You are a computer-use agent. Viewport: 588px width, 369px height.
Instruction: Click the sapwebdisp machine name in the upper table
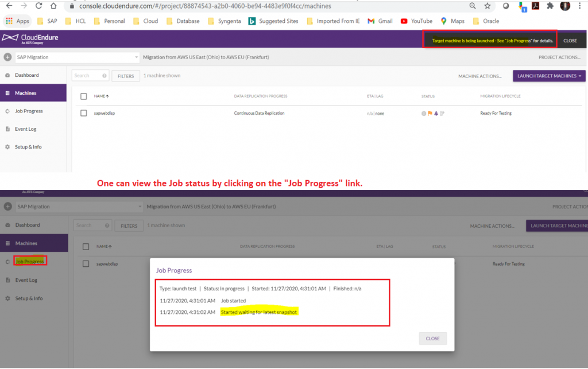pos(105,113)
